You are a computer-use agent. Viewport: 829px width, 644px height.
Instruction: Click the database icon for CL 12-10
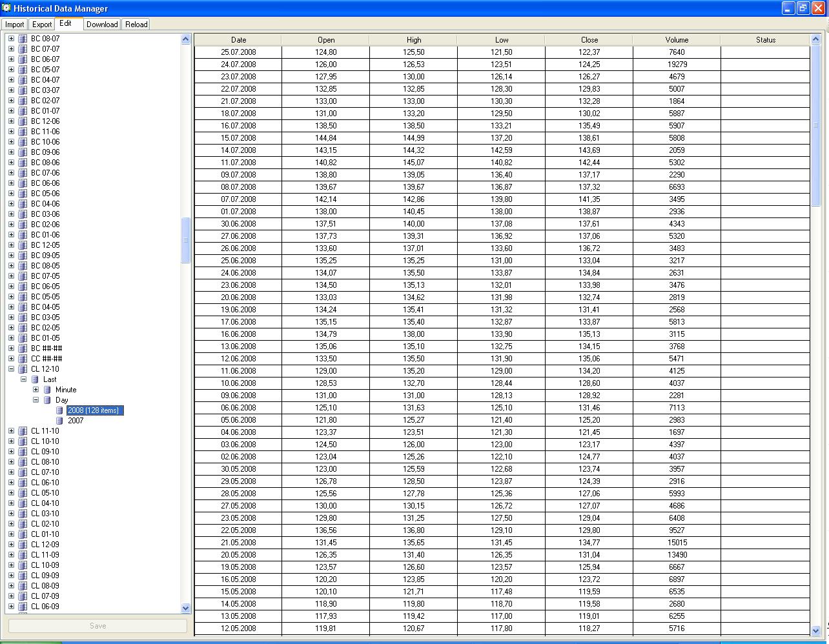pos(23,369)
